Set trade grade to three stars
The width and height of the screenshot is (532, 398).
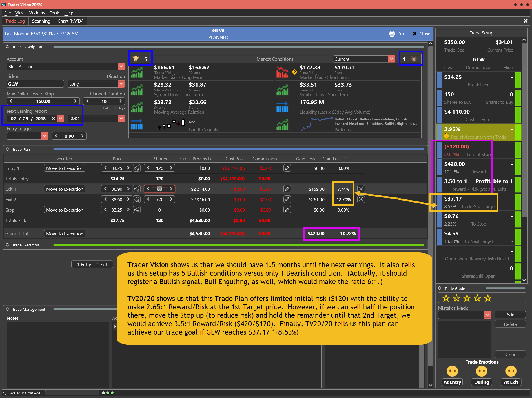tap(467, 298)
